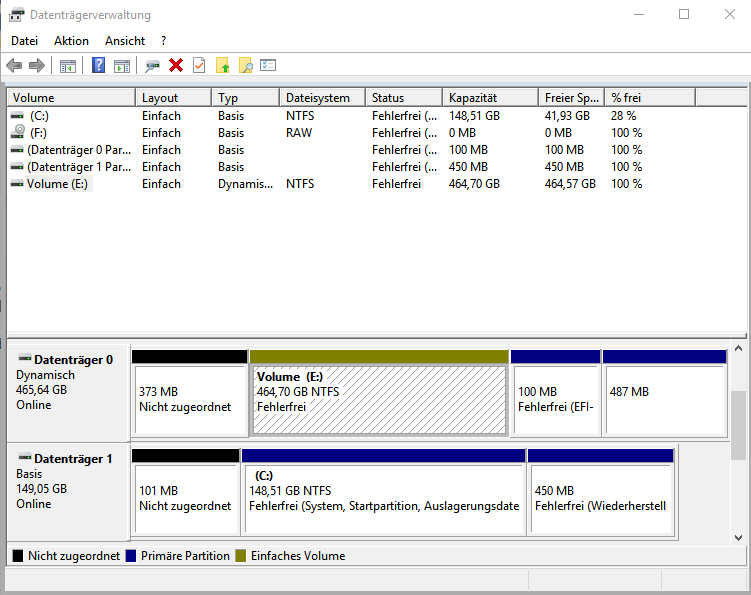This screenshot has height=595, width=751.
Task: Toggle the console tree show/hide icon
Action: click(68, 66)
